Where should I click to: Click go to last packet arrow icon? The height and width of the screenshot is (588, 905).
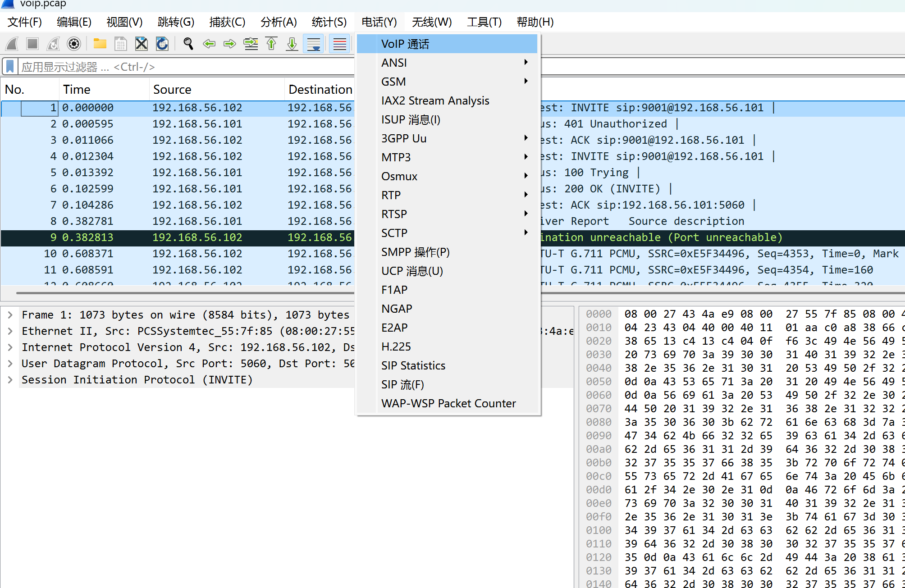[x=292, y=44]
